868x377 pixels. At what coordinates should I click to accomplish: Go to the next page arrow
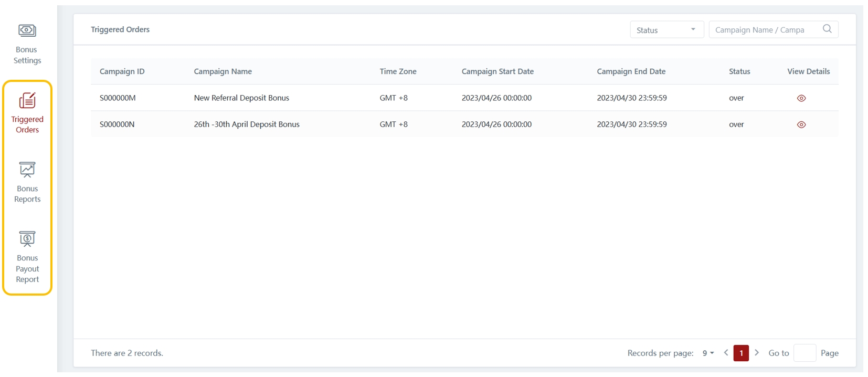coord(756,353)
